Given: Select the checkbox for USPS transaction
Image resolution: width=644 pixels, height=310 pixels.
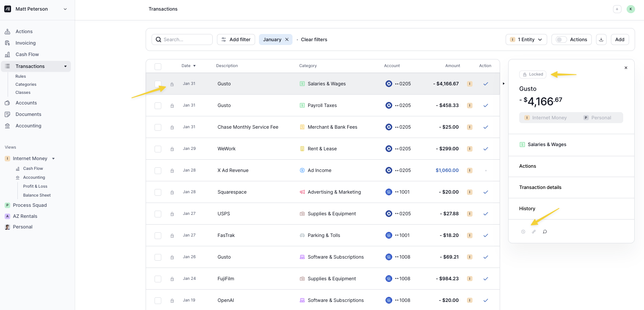Looking at the screenshot, I should (158, 214).
